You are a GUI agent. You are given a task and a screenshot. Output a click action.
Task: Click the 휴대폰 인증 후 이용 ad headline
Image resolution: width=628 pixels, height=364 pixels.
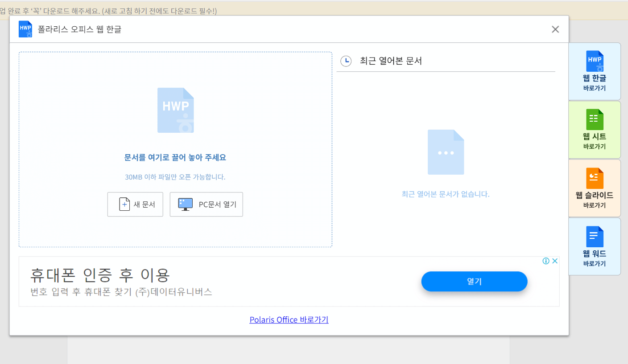[100, 275]
